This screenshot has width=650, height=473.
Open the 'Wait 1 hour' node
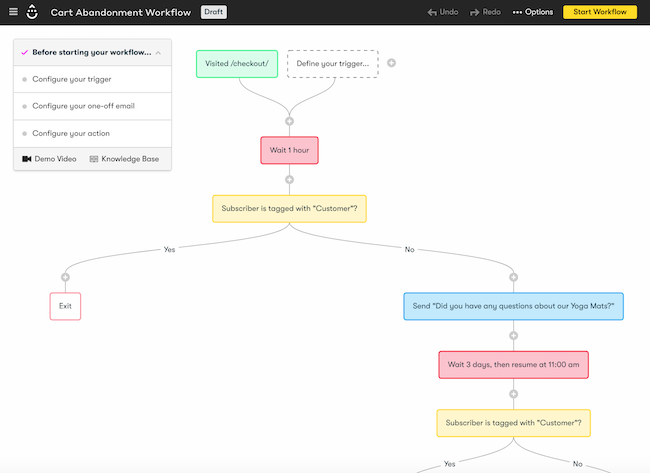pos(289,150)
